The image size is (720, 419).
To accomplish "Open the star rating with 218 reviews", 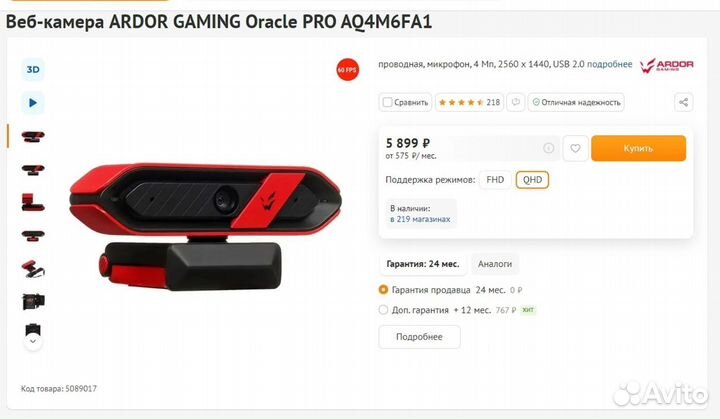I will click(x=469, y=102).
